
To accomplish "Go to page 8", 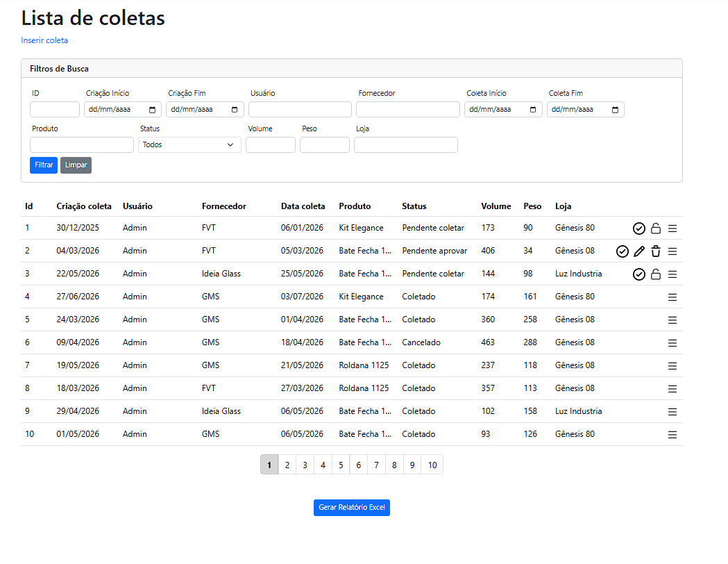I will [394, 465].
